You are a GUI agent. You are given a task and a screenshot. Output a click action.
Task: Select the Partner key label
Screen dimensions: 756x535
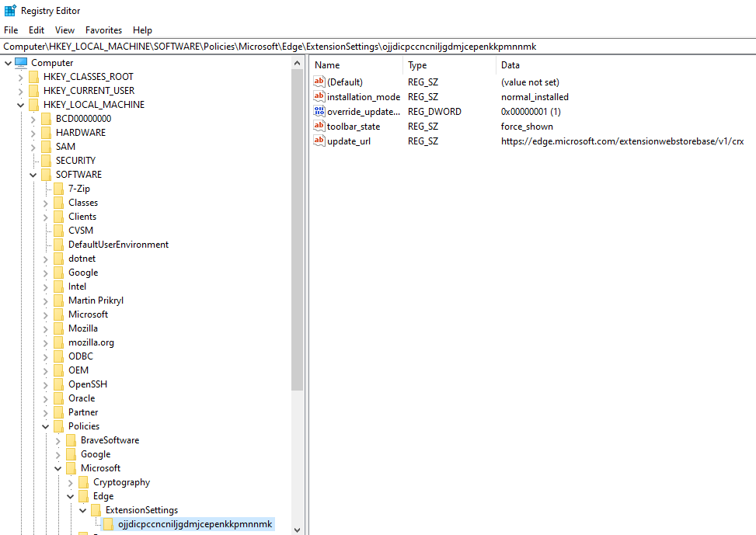[83, 412]
